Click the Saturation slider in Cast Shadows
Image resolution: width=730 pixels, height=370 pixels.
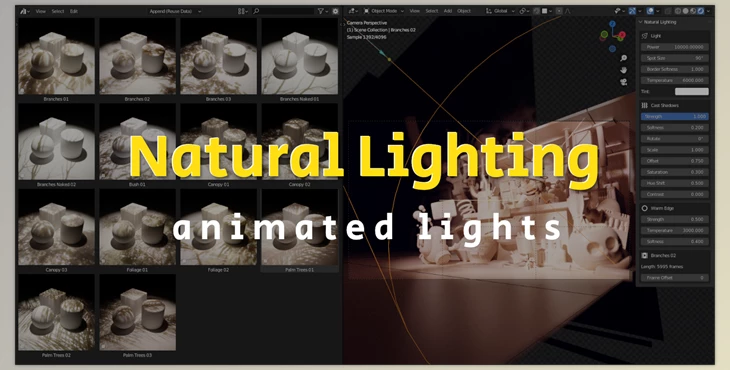click(x=675, y=172)
